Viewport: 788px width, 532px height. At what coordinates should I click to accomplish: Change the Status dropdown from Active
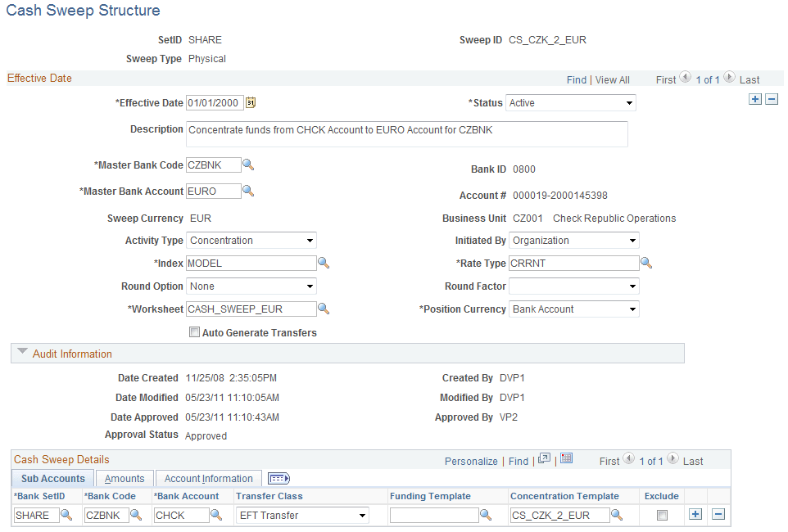pos(631,102)
